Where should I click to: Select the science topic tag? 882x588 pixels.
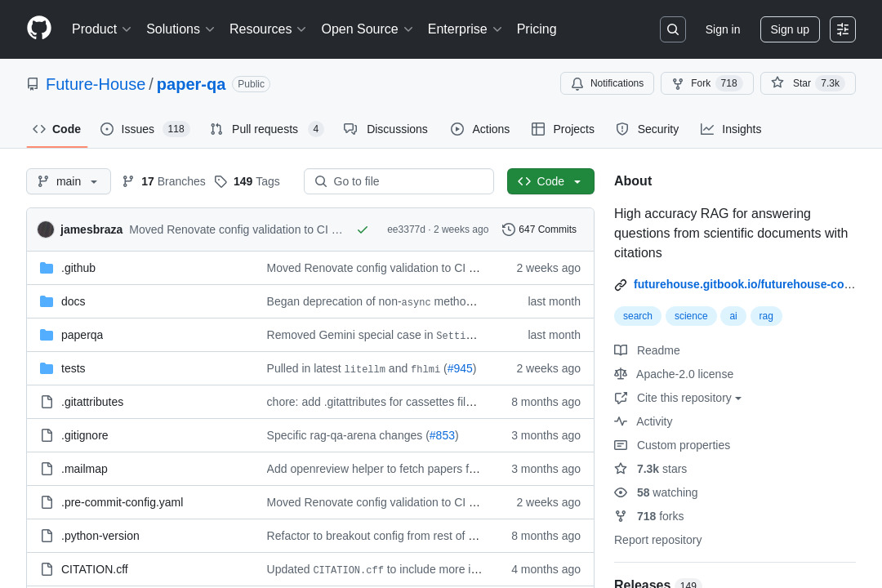[x=691, y=316]
